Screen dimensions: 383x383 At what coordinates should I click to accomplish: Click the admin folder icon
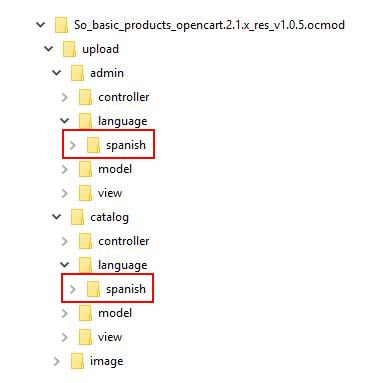pyautogui.click(x=77, y=73)
